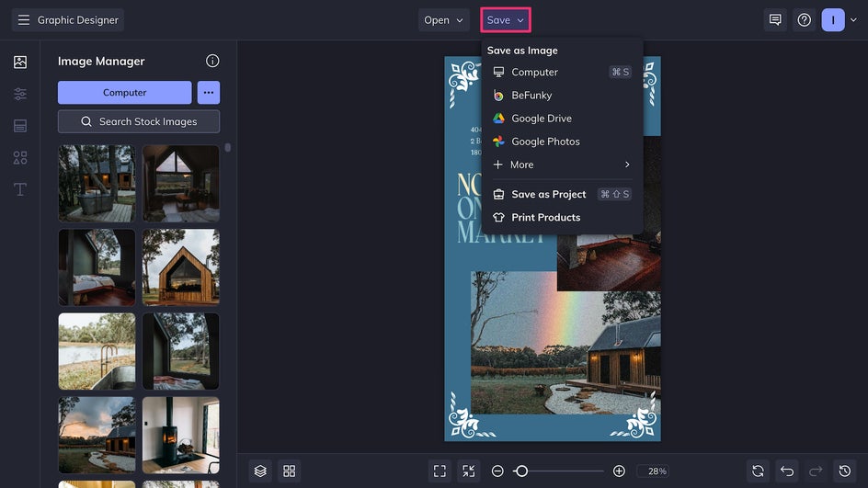Open the Templates sidebar panel
The height and width of the screenshot is (488, 868).
20,126
